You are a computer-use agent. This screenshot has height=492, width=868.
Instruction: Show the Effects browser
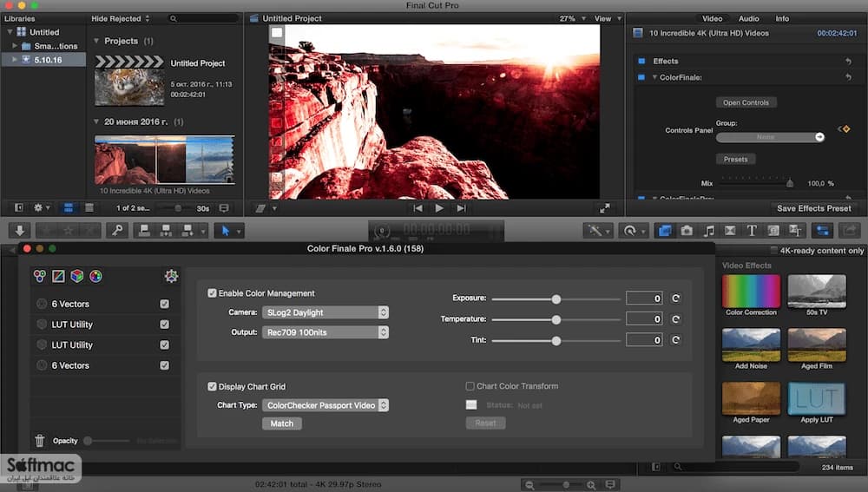coord(665,230)
